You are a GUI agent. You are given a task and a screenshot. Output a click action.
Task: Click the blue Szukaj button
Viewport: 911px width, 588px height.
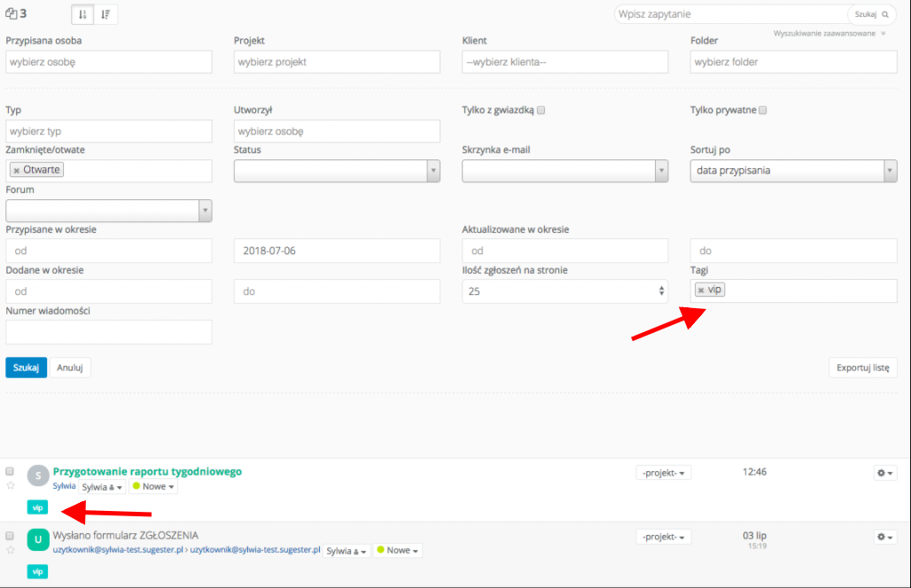point(26,367)
